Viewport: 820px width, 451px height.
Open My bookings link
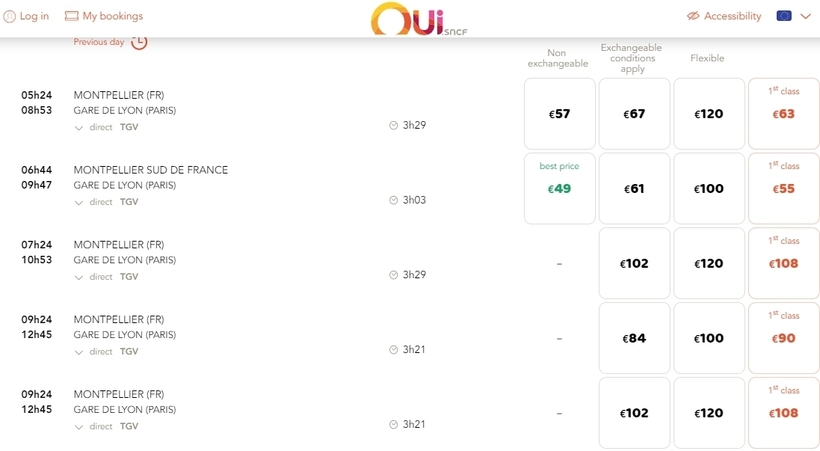(112, 16)
